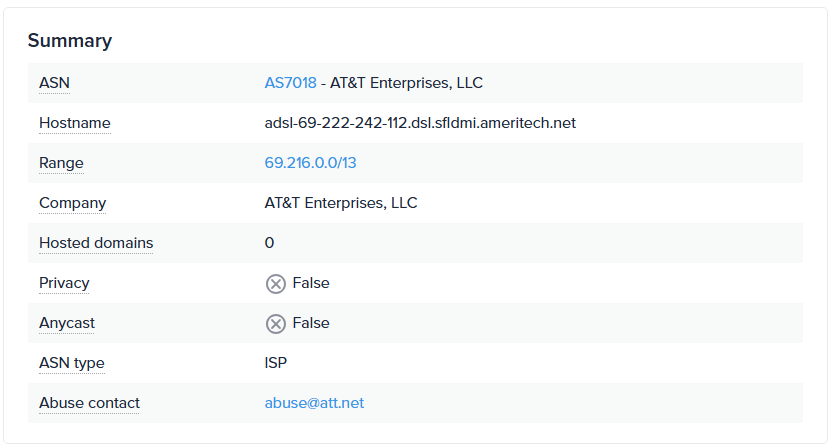Click the Company label

(72, 203)
